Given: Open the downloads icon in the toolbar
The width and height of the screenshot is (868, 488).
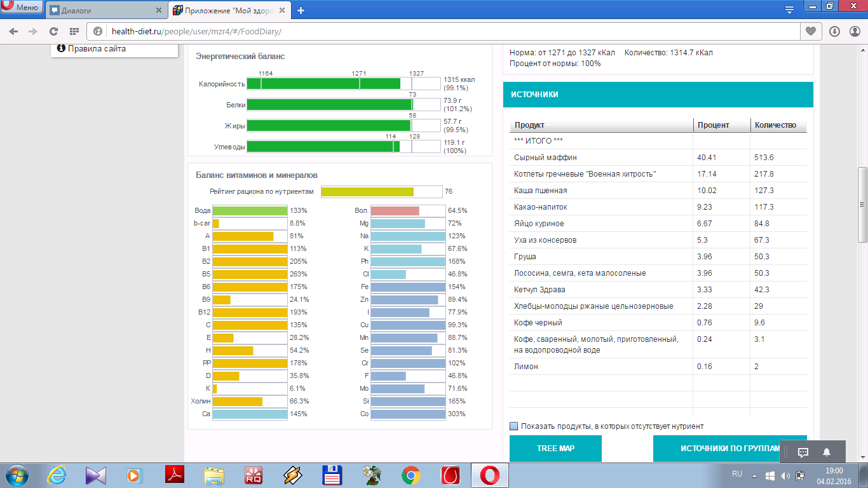Looking at the screenshot, I should pos(834,31).
